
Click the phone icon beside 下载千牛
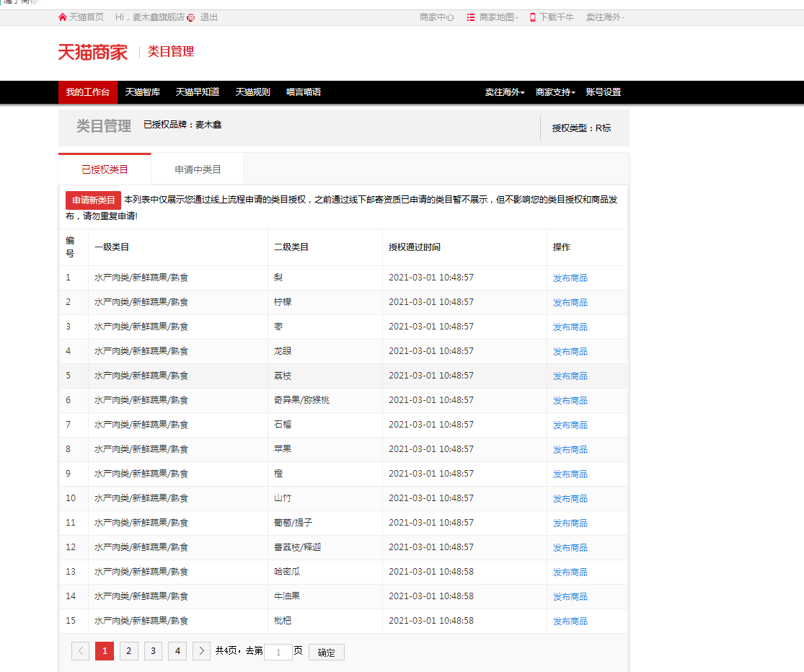tap(533, 17)
